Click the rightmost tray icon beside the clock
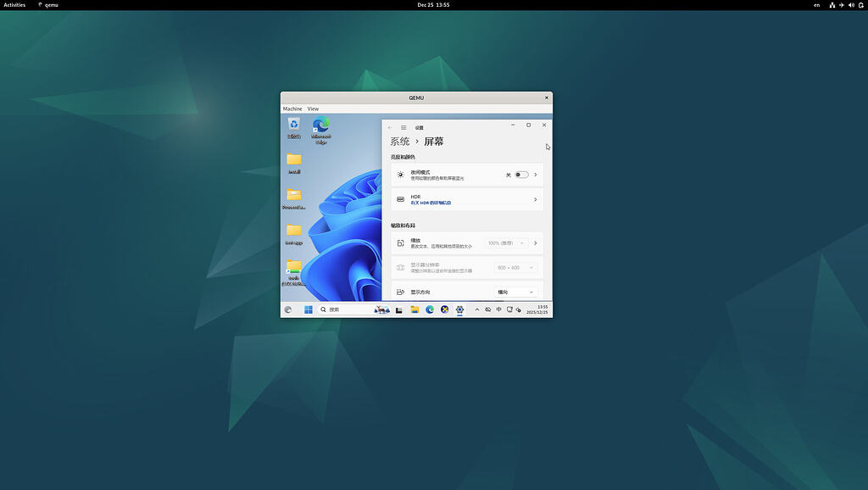 coord(519,310)
